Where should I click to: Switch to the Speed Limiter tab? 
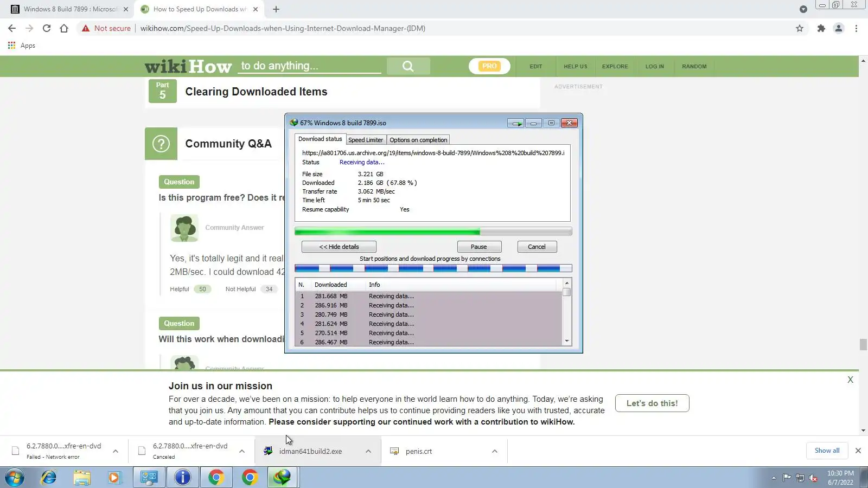click(366, 140)
